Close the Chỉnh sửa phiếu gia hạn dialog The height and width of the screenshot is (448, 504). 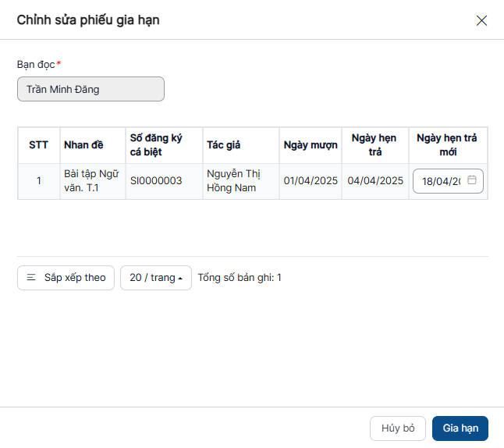click(x=481, y=20)
